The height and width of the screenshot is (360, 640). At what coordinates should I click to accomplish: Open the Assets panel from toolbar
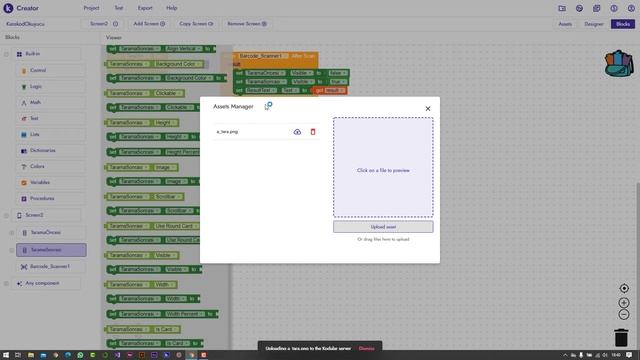click(565, 24)
